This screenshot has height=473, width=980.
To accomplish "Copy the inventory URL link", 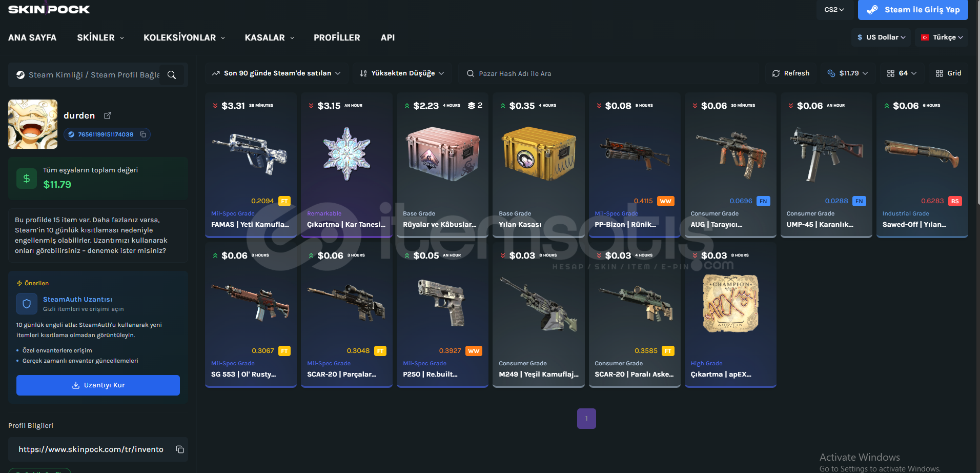I will coord(180,449).
